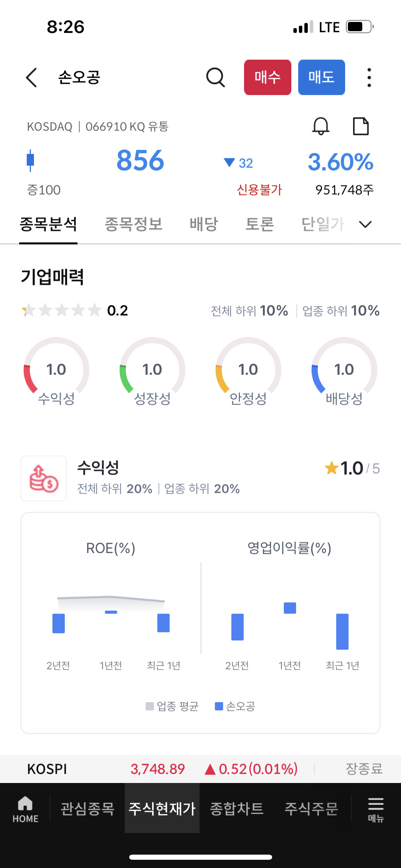Switch to the 배당 tab

pos(204,224)
